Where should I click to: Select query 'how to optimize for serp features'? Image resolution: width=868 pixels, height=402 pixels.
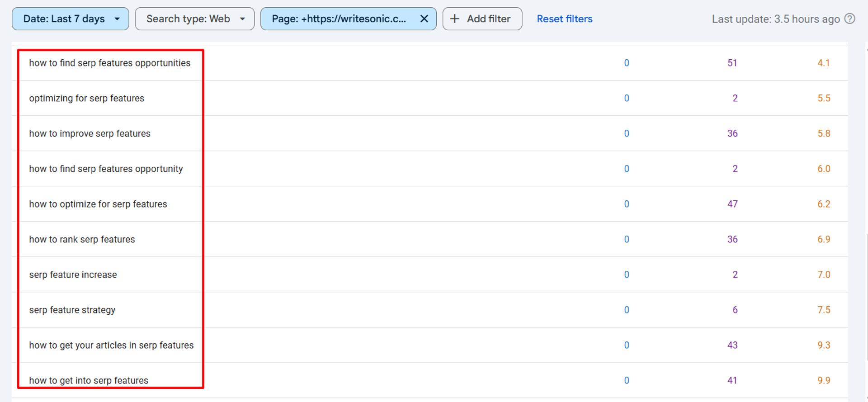(98, 204)
